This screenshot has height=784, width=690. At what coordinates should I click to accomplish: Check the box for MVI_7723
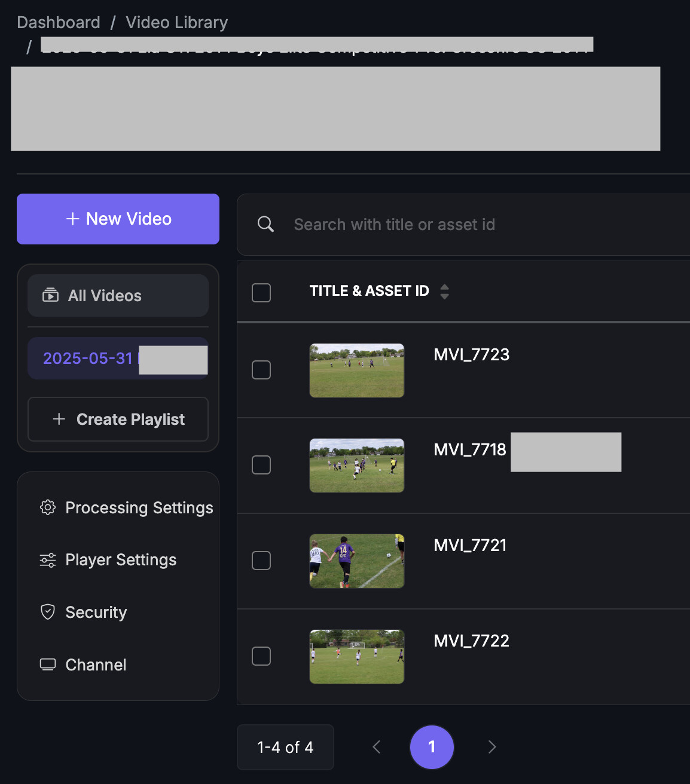[261, 370]
